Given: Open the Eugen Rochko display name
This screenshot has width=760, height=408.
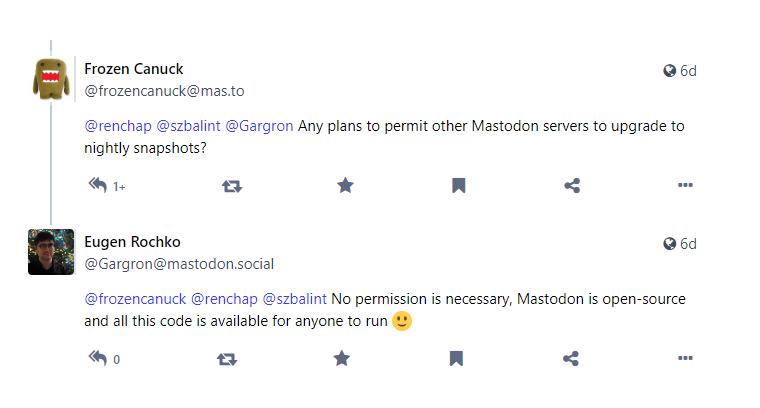Looking at the screenshot, I should 132,242.
